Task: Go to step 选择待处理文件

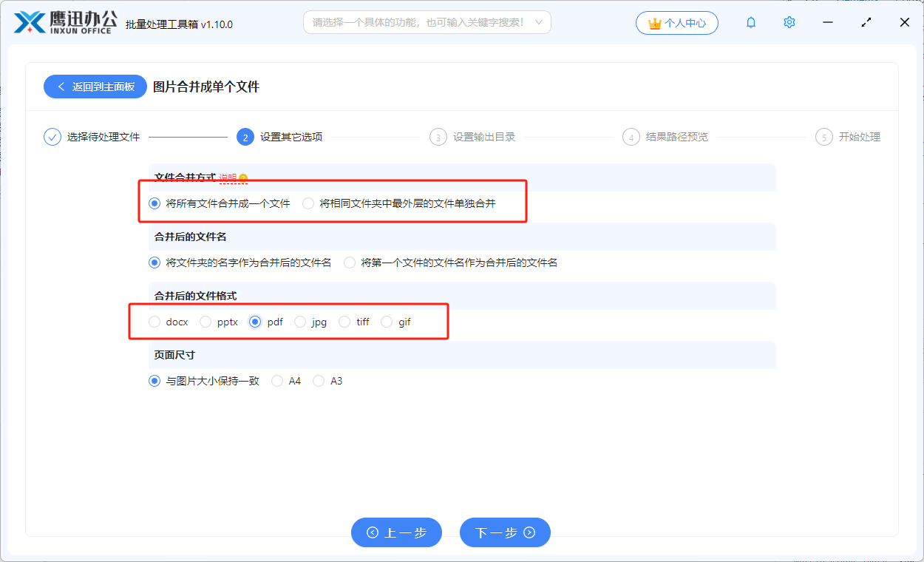Action: point(103,137)
